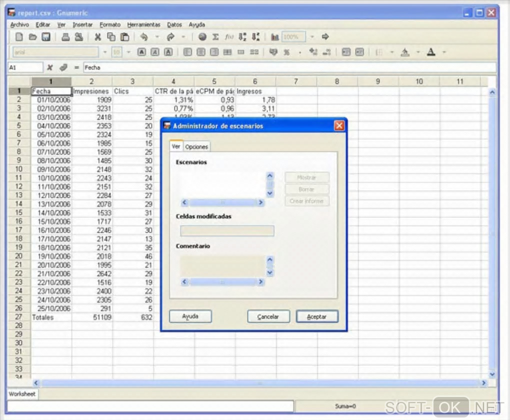Paste from clipboard icon
The height and width of the screenshot is (420, 510).
pyautogui.click(x=124, y=37)
